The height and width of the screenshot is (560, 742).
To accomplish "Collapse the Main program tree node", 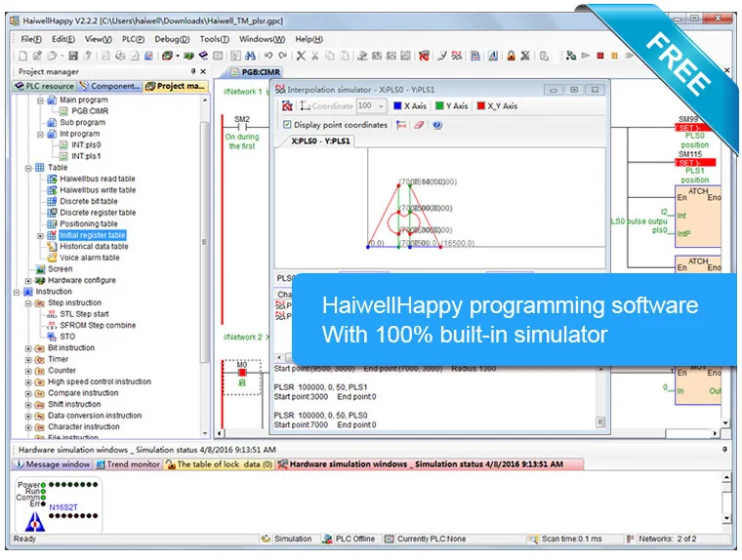I will (40, 100).
